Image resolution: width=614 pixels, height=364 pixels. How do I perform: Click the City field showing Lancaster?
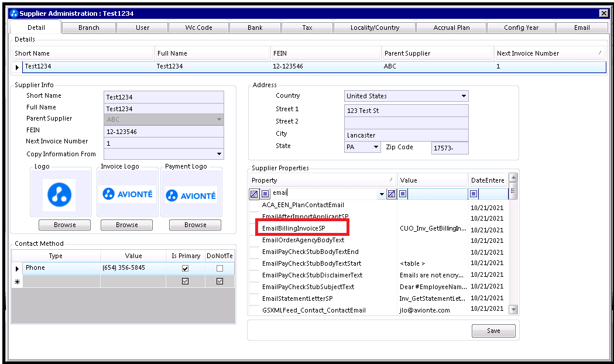point(406,135)
